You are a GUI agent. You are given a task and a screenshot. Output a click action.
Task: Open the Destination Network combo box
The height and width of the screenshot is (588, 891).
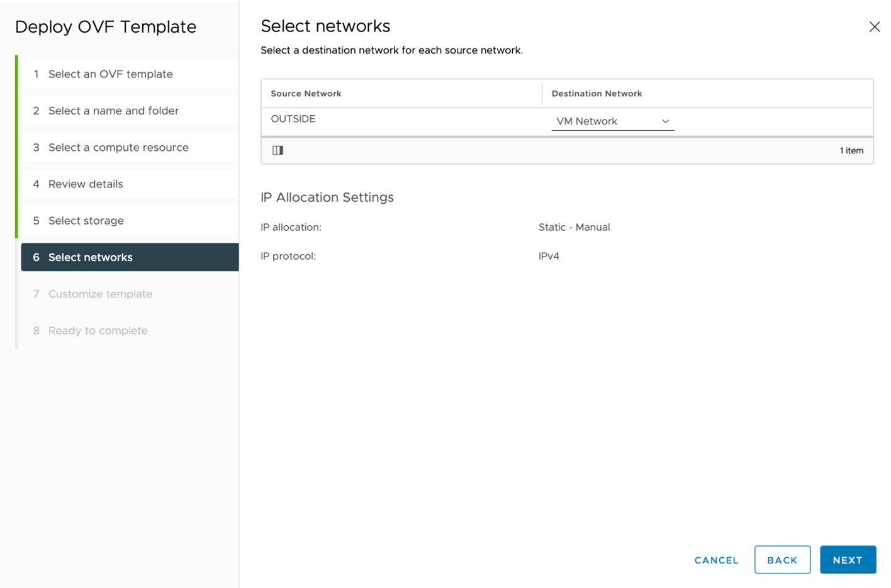click(610, 121)
